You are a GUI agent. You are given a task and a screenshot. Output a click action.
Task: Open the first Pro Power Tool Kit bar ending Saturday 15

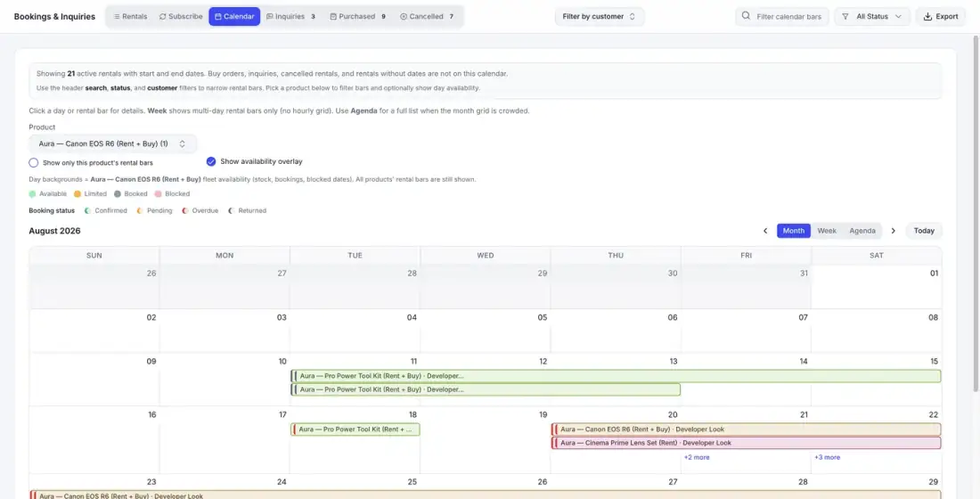pyautogui.click(x=616, y=376)
